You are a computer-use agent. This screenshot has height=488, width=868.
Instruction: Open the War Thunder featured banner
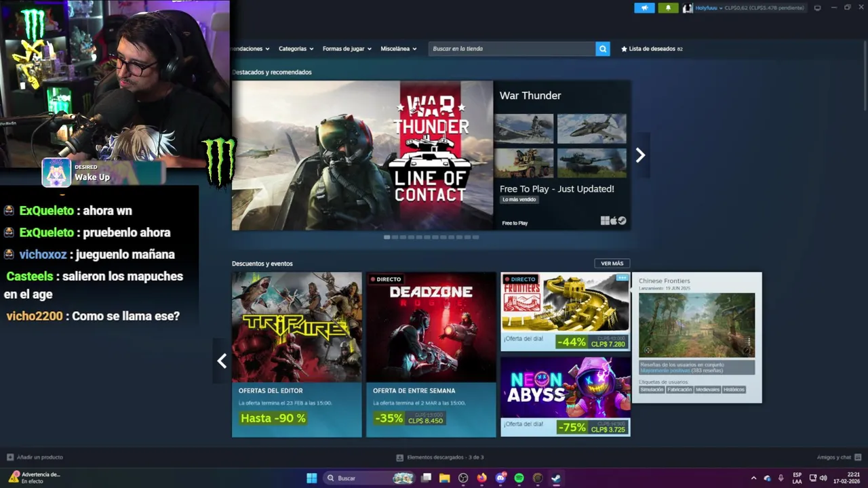[362, 155]
